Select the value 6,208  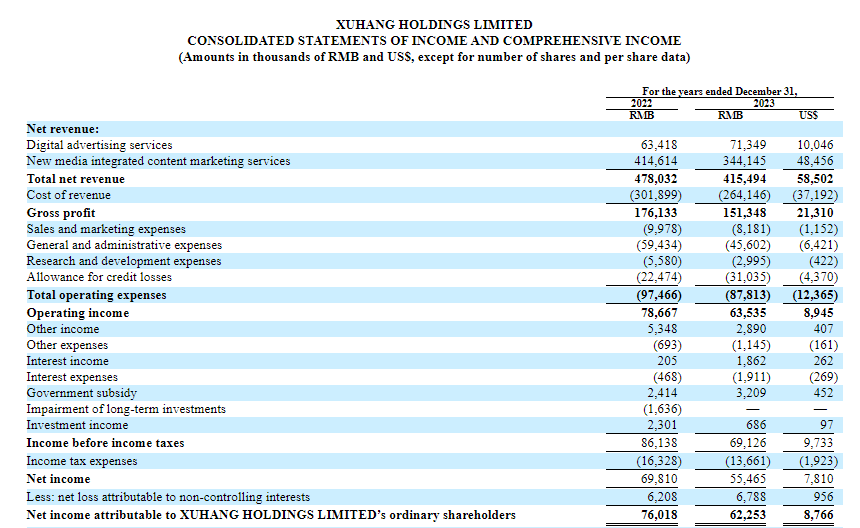(662, 497)
